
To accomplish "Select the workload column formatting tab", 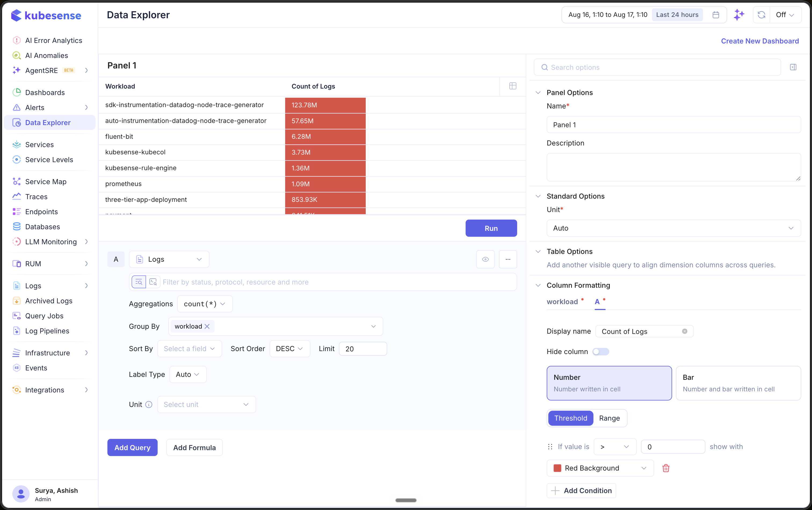I will pyautogui.click(x=562, y=301).
